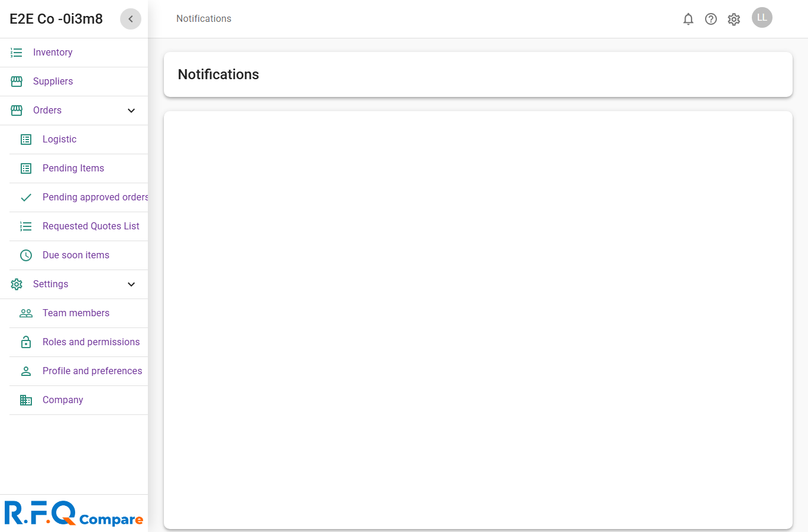
Task: Click the Due soon items clock icon
Action: coord(26,255)
